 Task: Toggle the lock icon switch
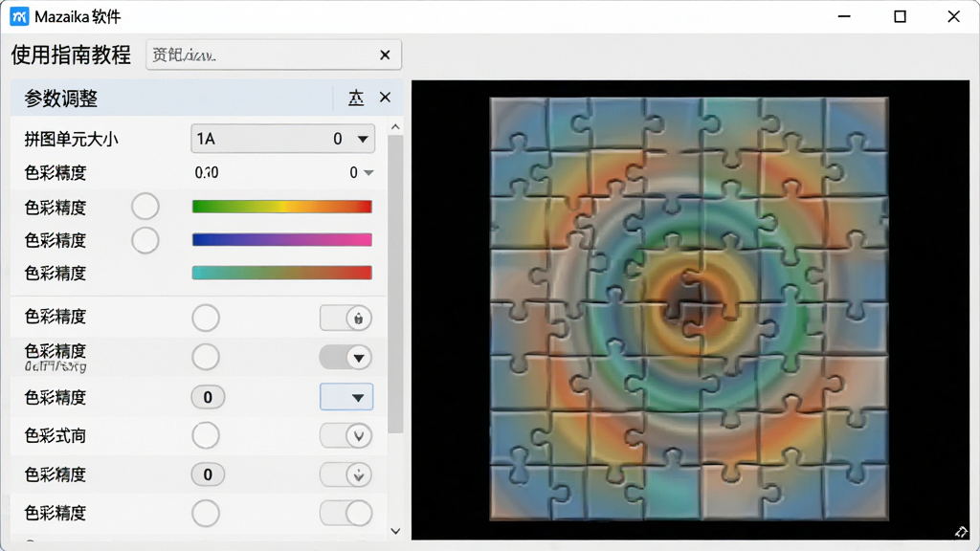346,318
